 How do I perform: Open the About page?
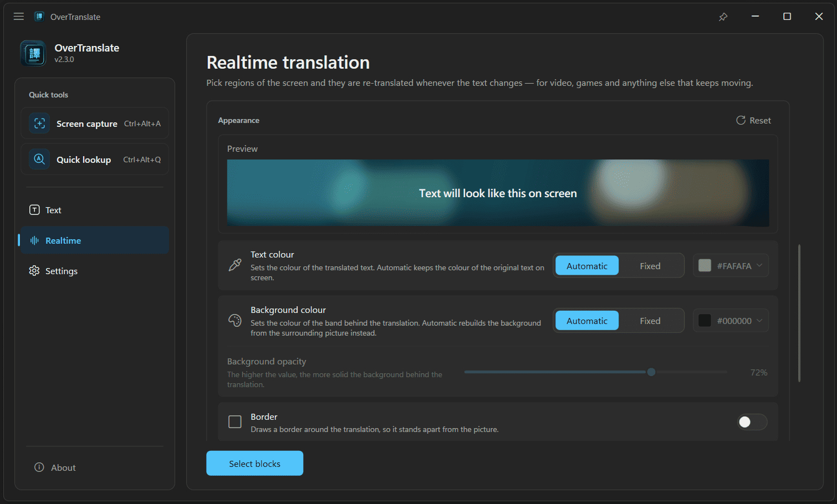click(95, 467)
